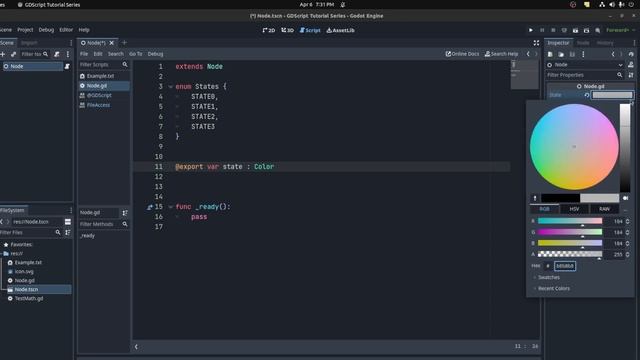Switch to the 2D workspace

[269, 30]
